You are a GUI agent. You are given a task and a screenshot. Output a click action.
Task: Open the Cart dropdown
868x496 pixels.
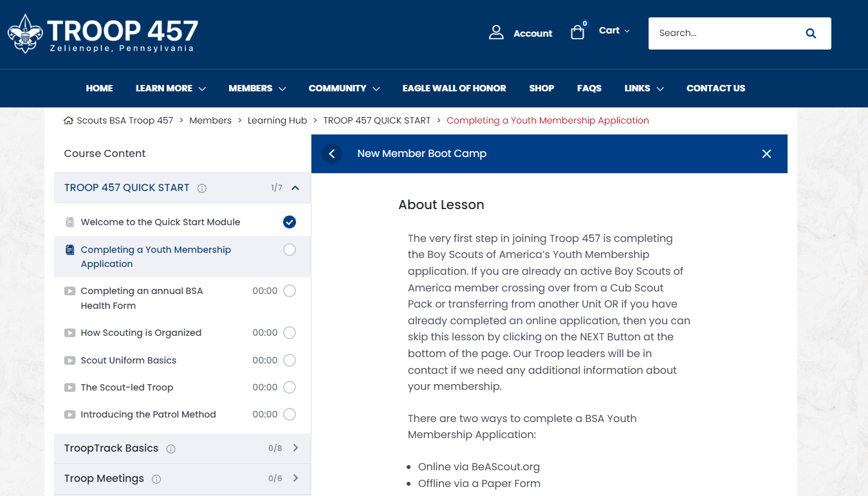(614, 30)
